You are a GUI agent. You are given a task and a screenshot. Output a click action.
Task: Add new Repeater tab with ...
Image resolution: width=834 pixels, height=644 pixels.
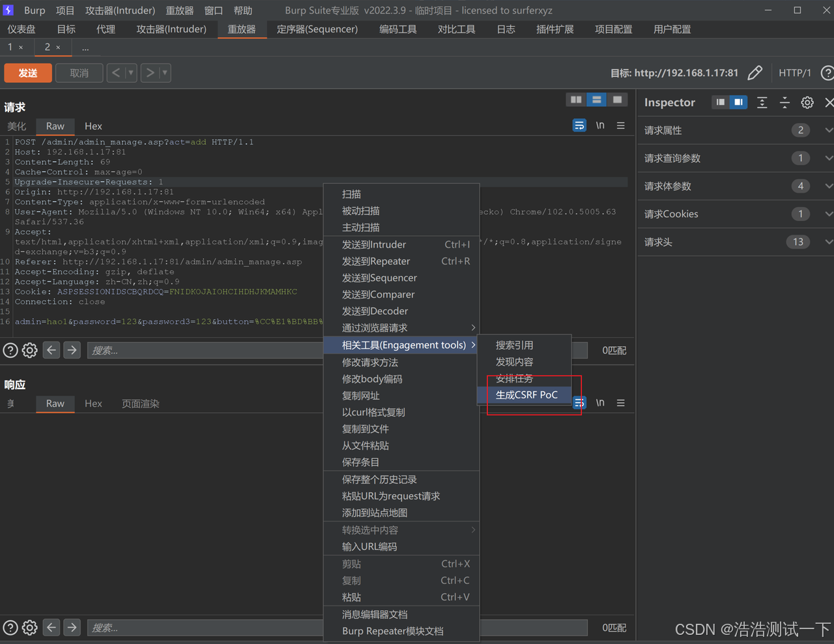pos(85,48)
